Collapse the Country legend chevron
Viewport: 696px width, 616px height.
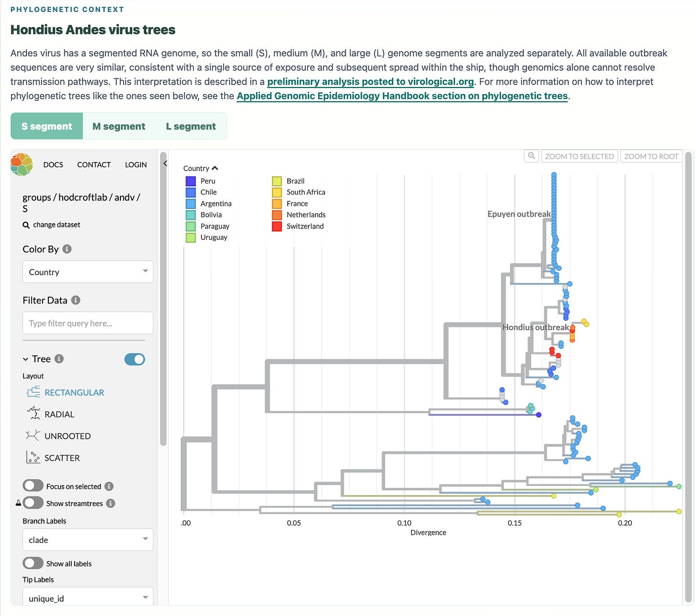tap(215, 168)
